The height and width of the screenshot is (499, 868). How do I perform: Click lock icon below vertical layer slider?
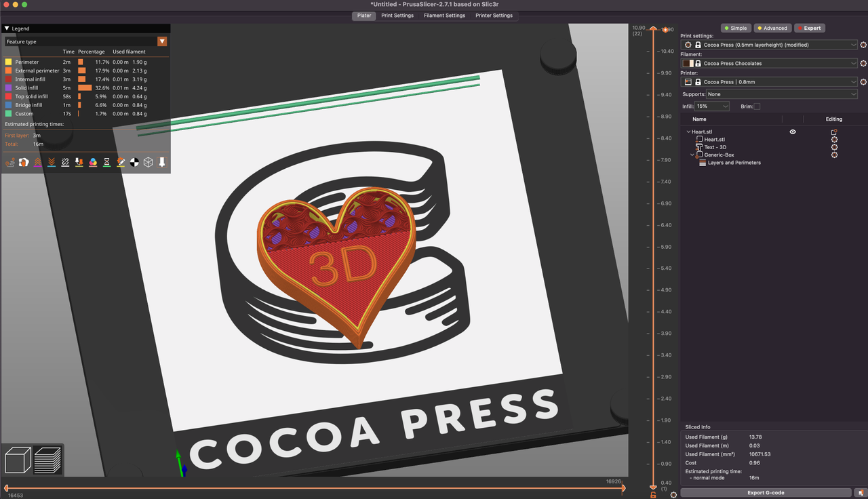click(x=653, y=495)
